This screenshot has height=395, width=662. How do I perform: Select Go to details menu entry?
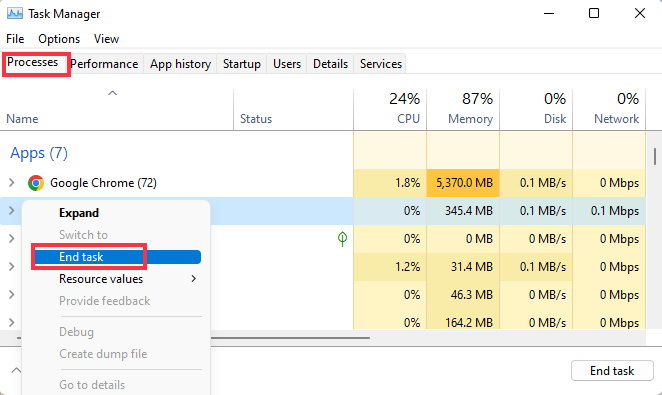pyautogui.click(x=92, y=385)
